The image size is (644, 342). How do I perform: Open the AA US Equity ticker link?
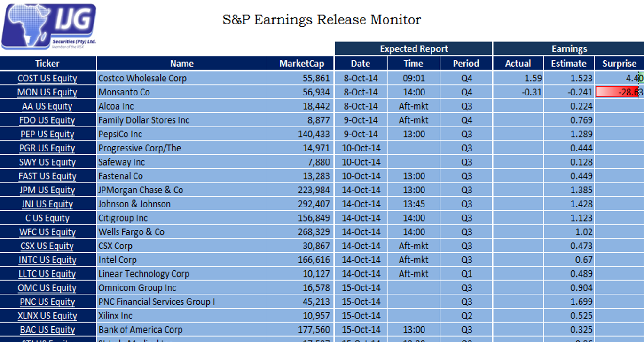click(x=47, y=106)
